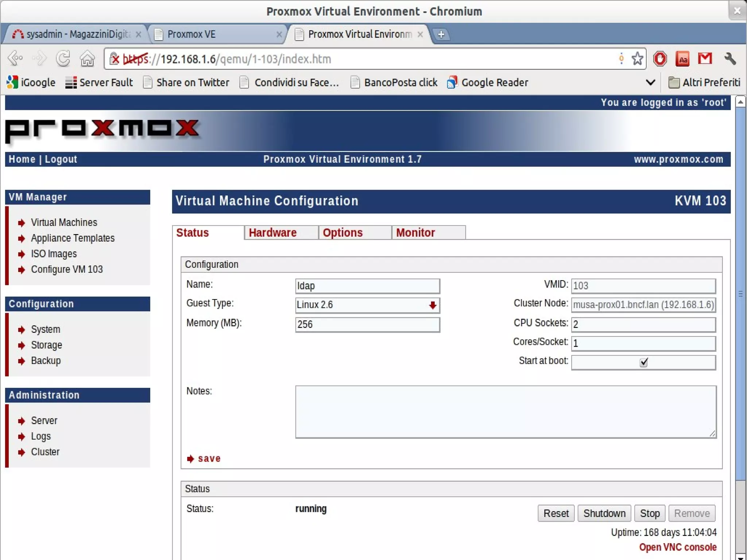Image resolution: width=747 pixels, height=560 pixels.
Task: Click the page vertical scrollbar
Action: tap(740, 292)
